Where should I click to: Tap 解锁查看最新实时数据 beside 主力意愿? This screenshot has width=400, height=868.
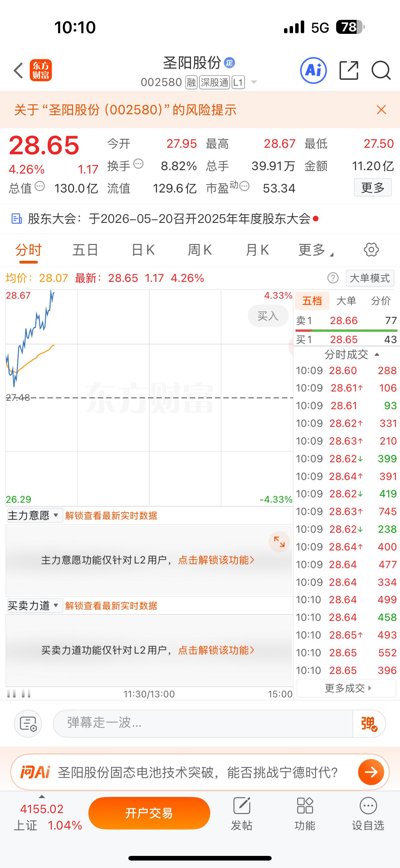111,516
